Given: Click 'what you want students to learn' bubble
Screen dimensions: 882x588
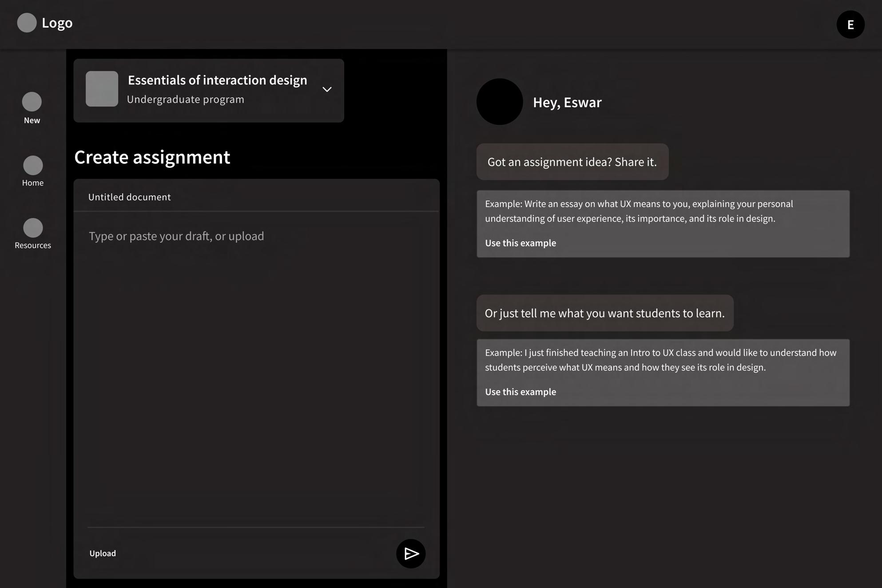Looking at the screenshot, I should [604, 313].
